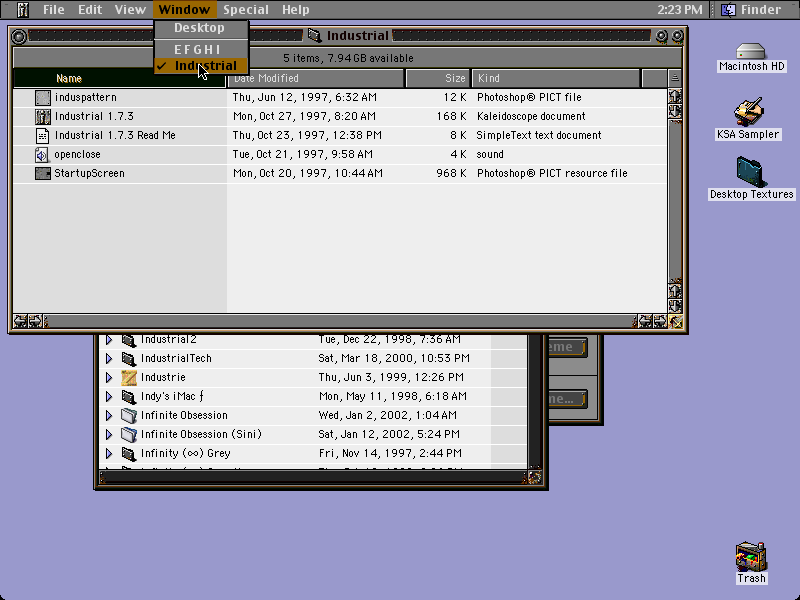800x600 pixels.
Task: Open the Special menu
Action: (x=245, y=9)
